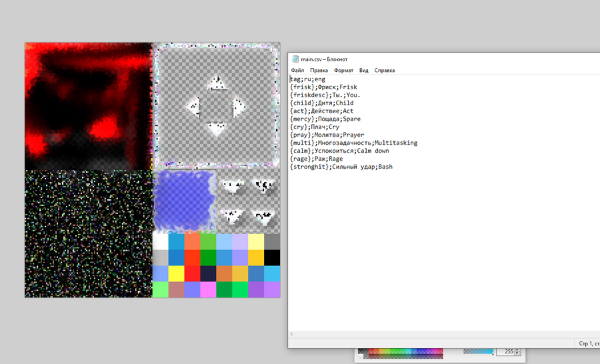600x364 pixels.
Task: Click the line '{pray};Молитва;Prayer'
Action: point(327,135)
